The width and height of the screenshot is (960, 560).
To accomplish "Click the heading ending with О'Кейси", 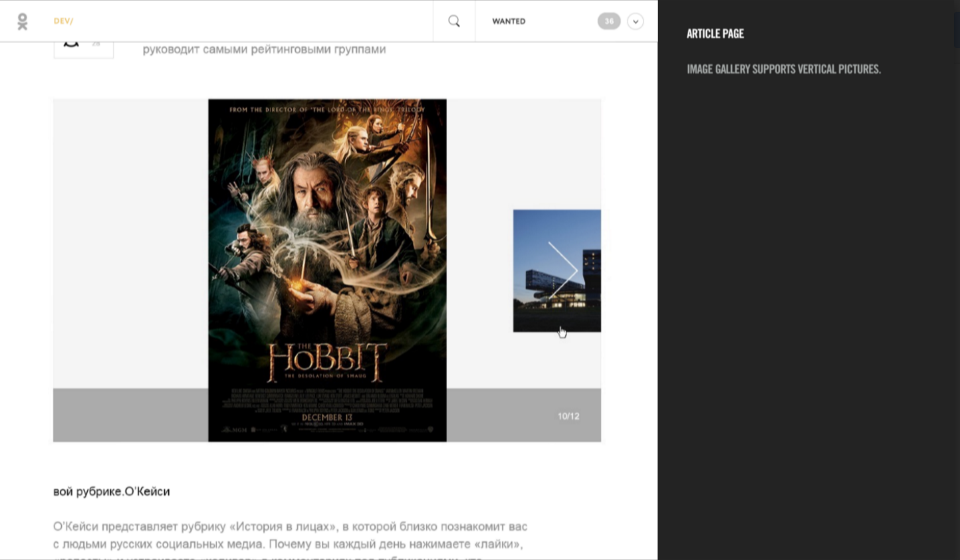I will pos(112,492).
